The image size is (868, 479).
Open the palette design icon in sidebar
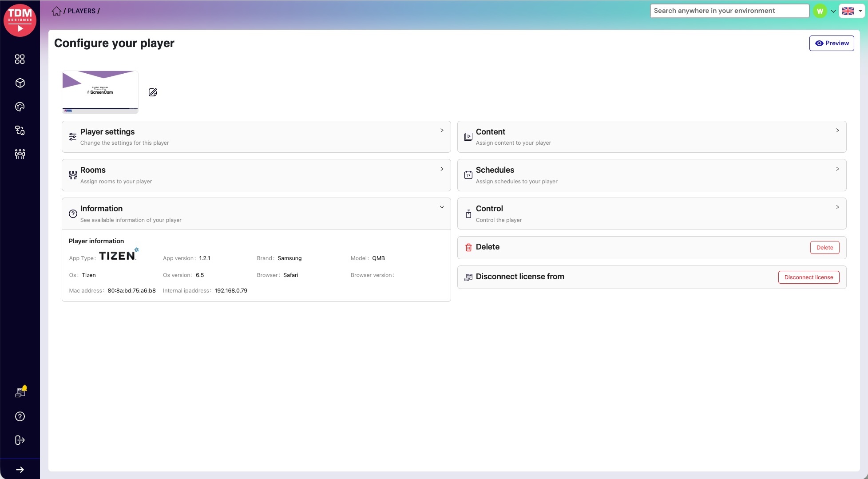20,107
